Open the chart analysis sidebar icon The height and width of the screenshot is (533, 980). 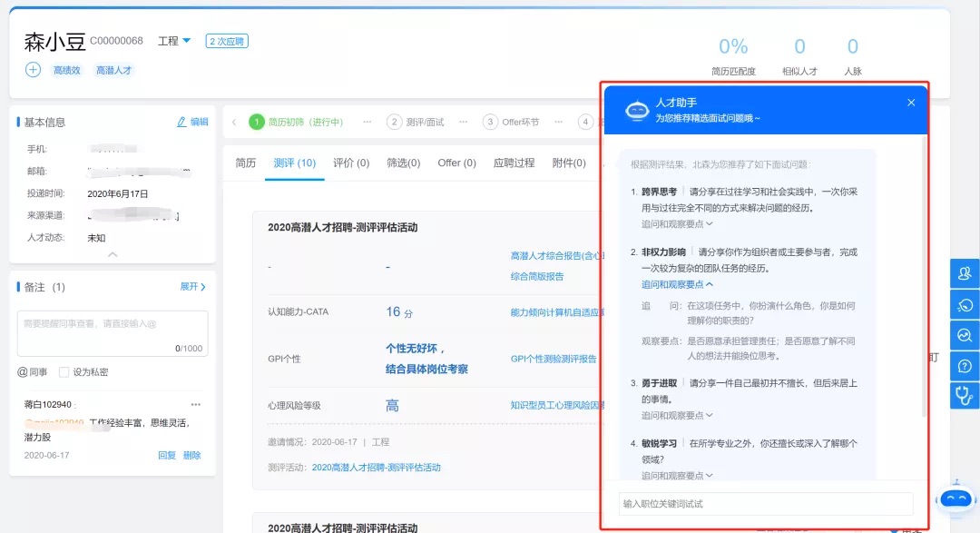(963, 335)
